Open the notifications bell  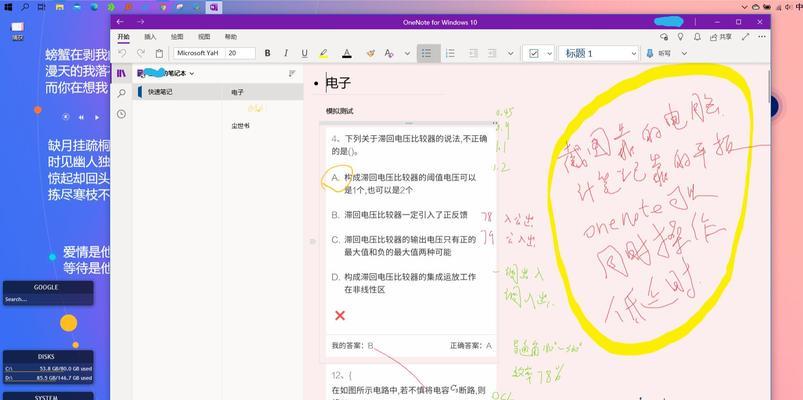click(697, 37)
